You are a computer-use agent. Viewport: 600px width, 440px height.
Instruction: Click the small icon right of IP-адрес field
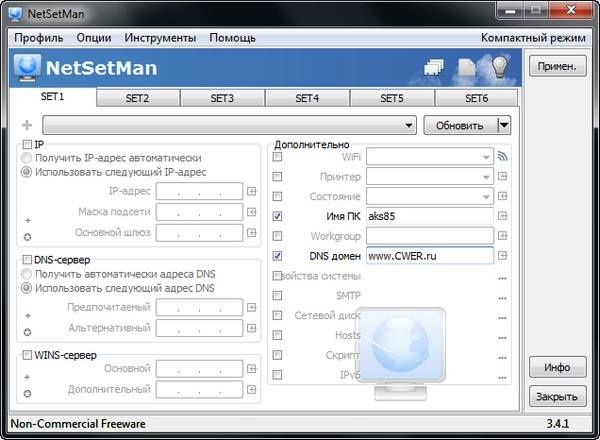click(x=252, y=191)
